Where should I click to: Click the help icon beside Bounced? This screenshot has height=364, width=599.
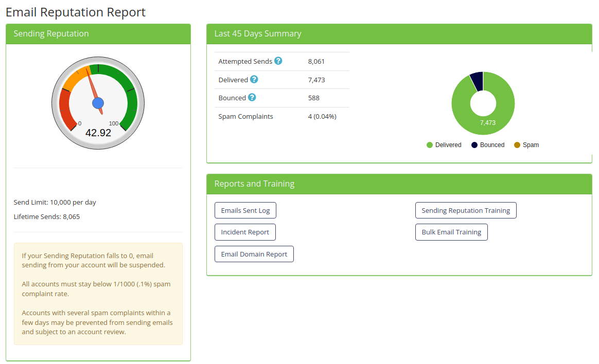click(252, 97)
